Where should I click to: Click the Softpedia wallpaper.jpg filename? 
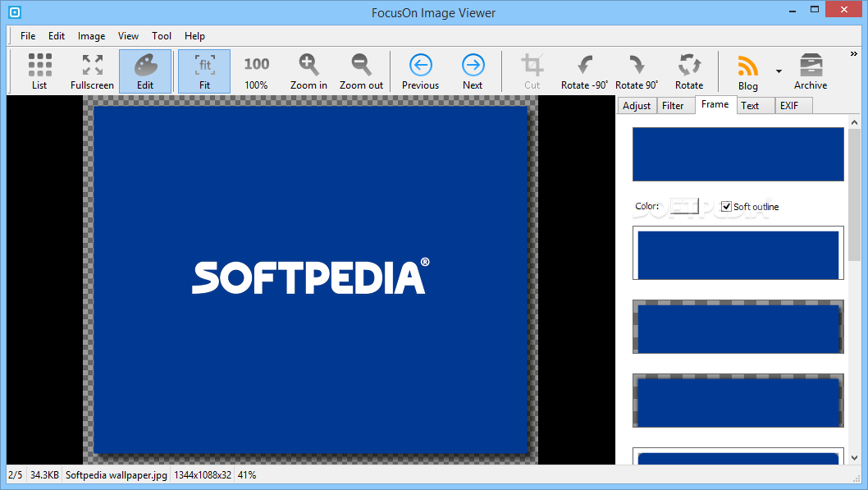116,475
